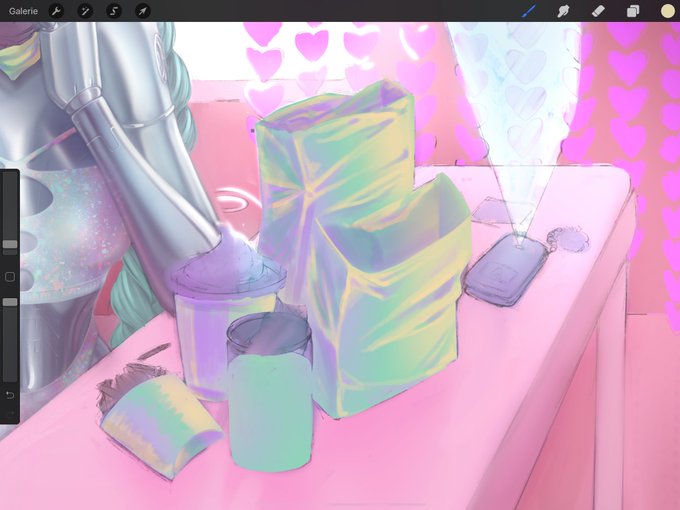Adjust the brush opacity slider handle

tap(10, 302)
